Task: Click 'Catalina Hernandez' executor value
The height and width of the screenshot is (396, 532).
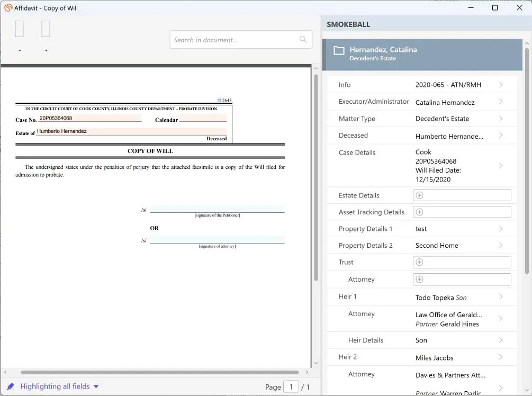Action: click(x=445, y=103)
